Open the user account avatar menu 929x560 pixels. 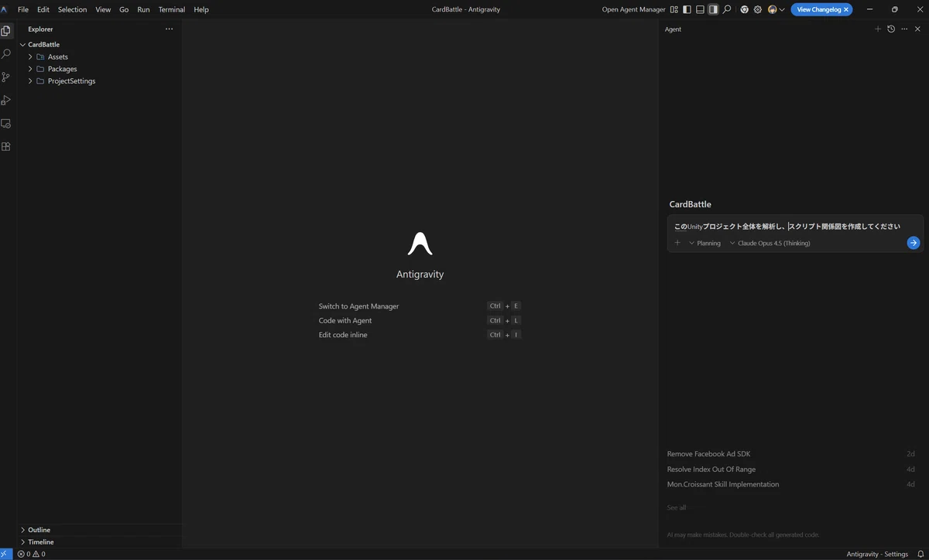pos(776,9)
